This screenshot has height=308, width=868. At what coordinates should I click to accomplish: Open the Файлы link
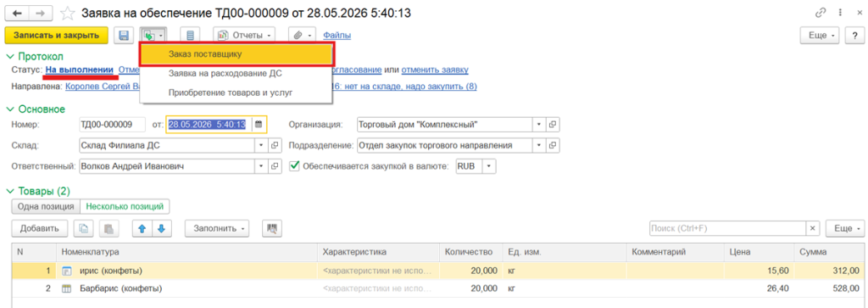337,36
